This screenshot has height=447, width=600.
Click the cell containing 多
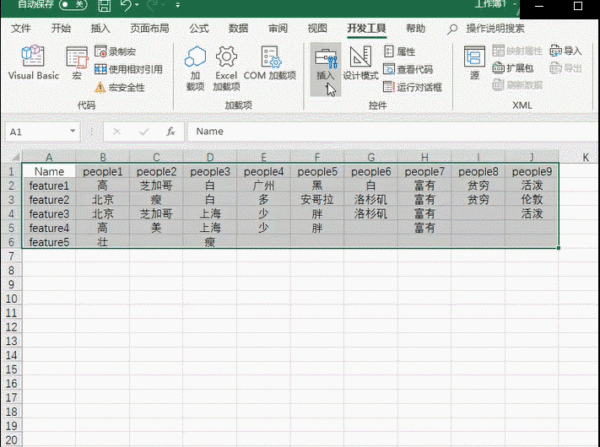coord(264,199)
